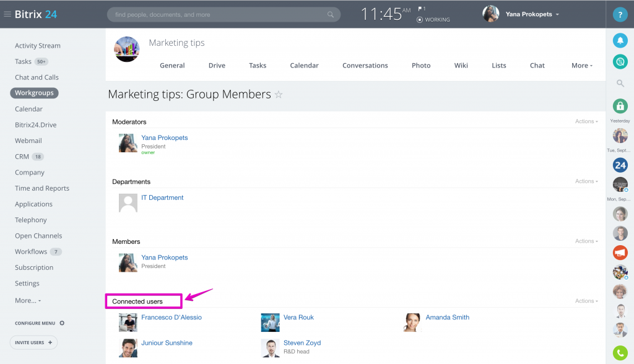This screenshot has height=364, width=634.
Task: Open Webmail
Action: 28,141
